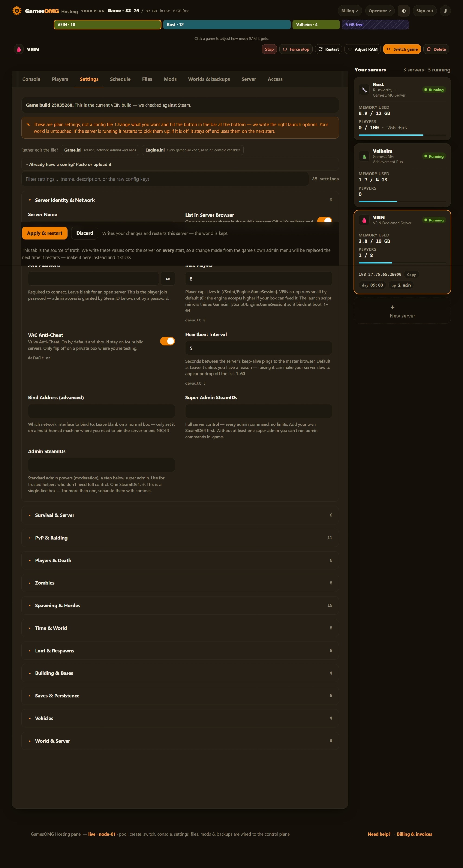Click the Join Password input field
The width and height of the screenshot is (463, 868).
point(93,279)
